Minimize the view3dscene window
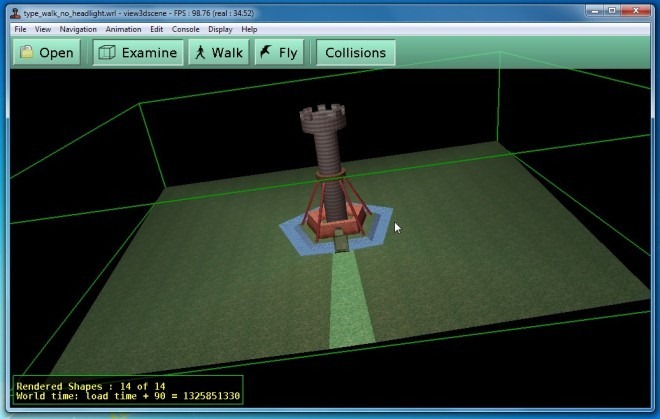This screenshot has height=419, width=660. (x=594, y=11)
